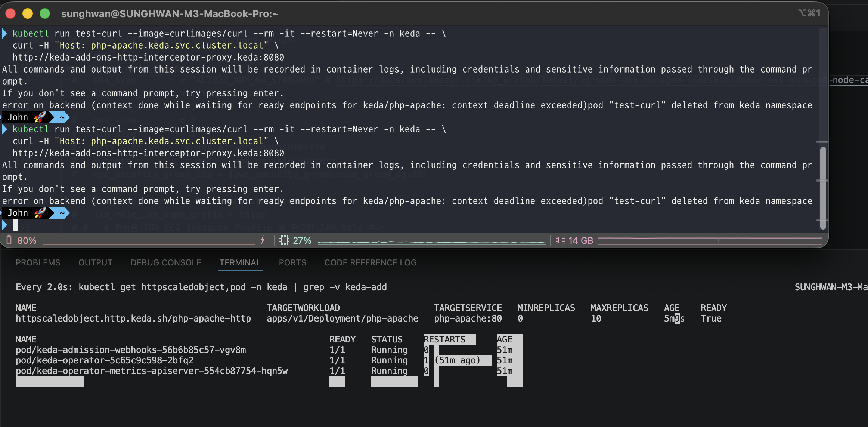
Task: Click the yellow minimize button of iTerm
Action: coord(28,14)
